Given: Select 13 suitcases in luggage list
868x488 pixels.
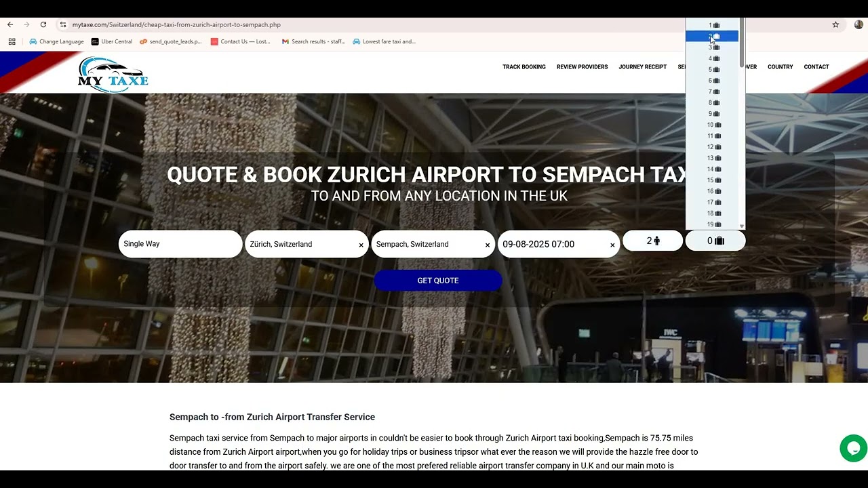Looking at the screenshot, I should (x=712, y=158).
